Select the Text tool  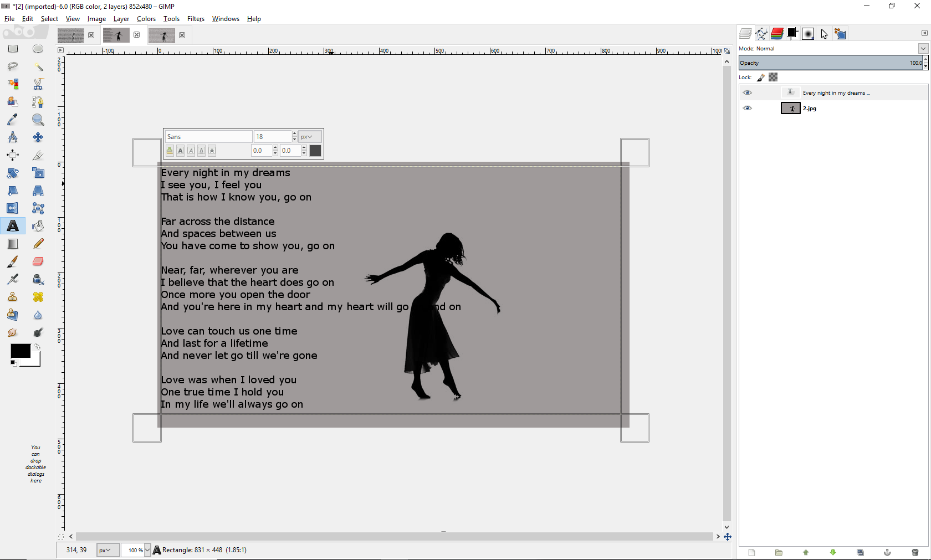(13, 226)
